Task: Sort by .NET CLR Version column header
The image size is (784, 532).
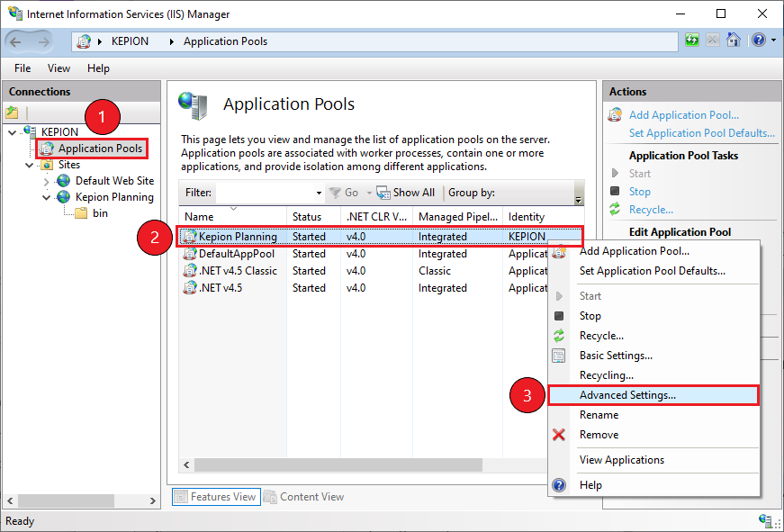Action: (376, 217)
